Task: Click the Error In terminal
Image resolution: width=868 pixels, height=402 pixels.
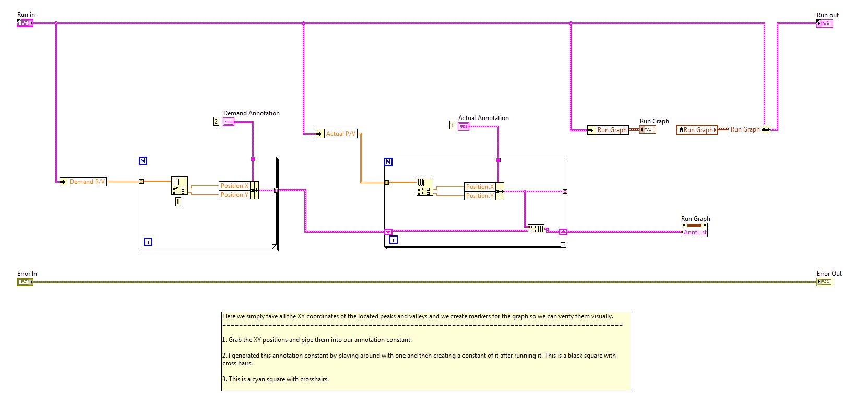Action: click(x=25, y=282)
